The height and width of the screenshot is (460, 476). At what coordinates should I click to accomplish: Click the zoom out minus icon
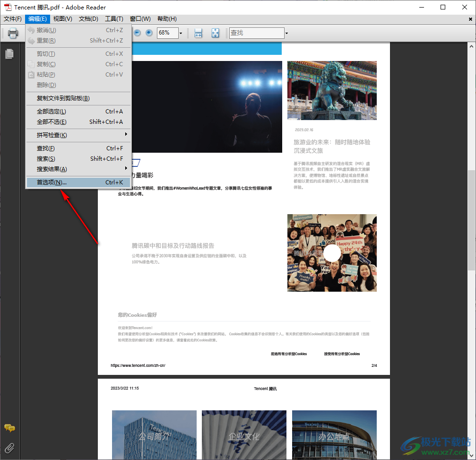tap(137, 33)
